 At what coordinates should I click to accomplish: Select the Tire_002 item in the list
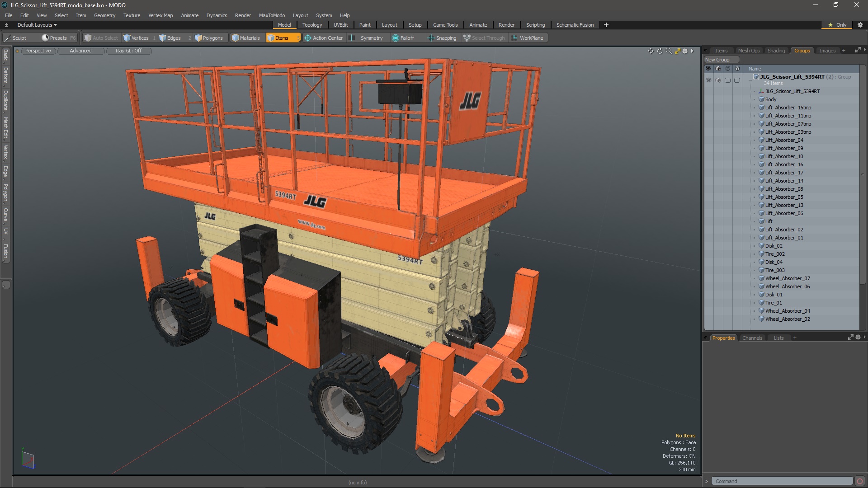774,254
